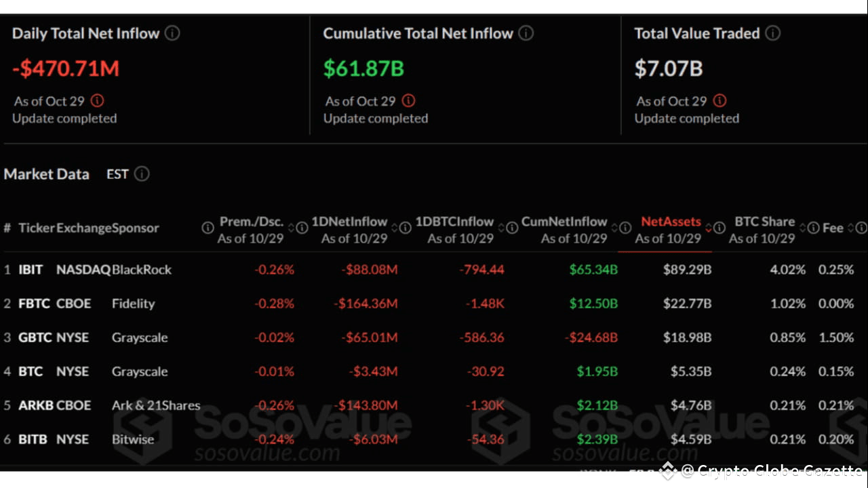Click the Bitwise sponsor cell
This screenshot has height=488, width=868.
133,439
